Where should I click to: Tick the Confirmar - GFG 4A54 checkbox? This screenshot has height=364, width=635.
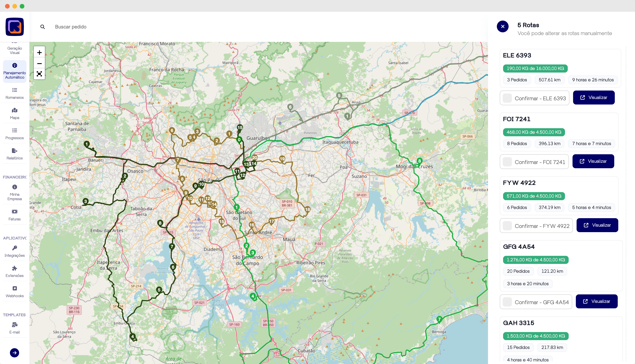507,302
